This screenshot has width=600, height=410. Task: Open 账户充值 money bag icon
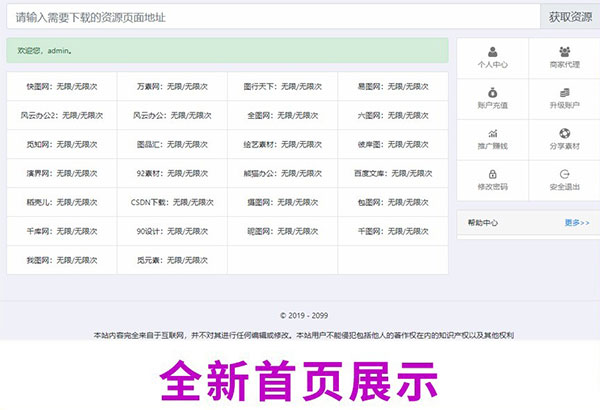pyautogui.click(x=492, y=93)
